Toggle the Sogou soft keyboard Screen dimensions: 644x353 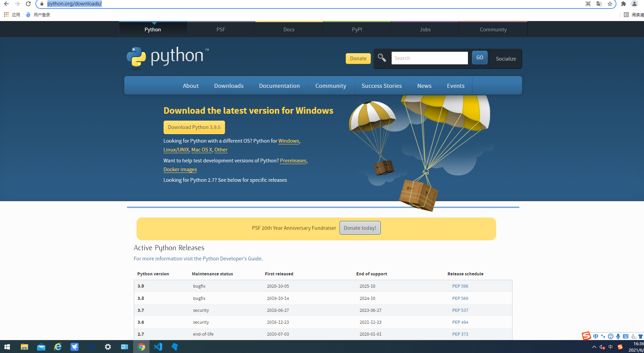coord(626,336)
